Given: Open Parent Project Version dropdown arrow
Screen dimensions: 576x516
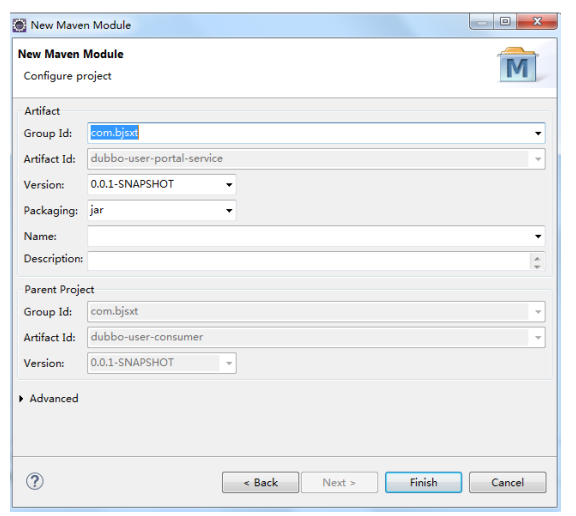Looking at the screenshot, I should point(229,363).
